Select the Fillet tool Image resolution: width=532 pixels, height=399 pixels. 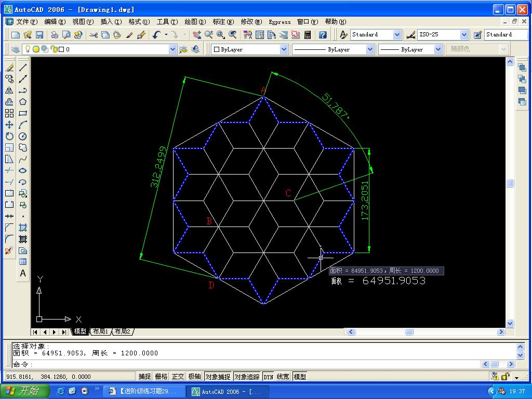(9, 239)
